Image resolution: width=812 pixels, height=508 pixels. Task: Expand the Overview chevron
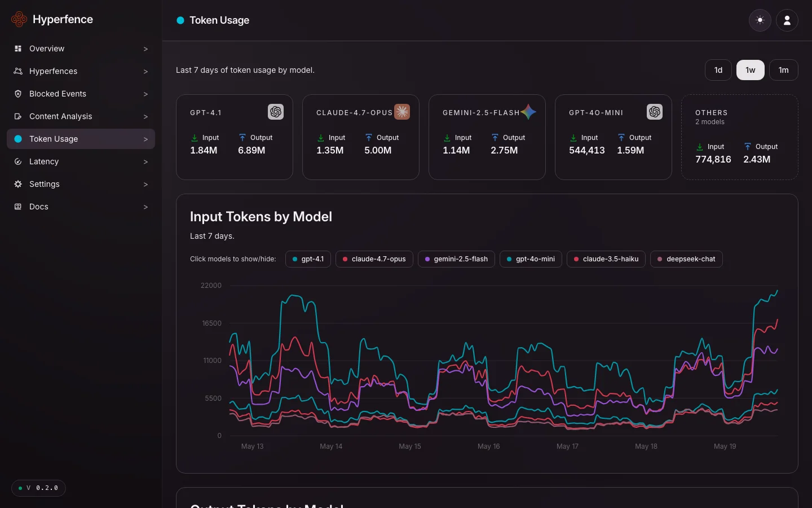[145, 49]
